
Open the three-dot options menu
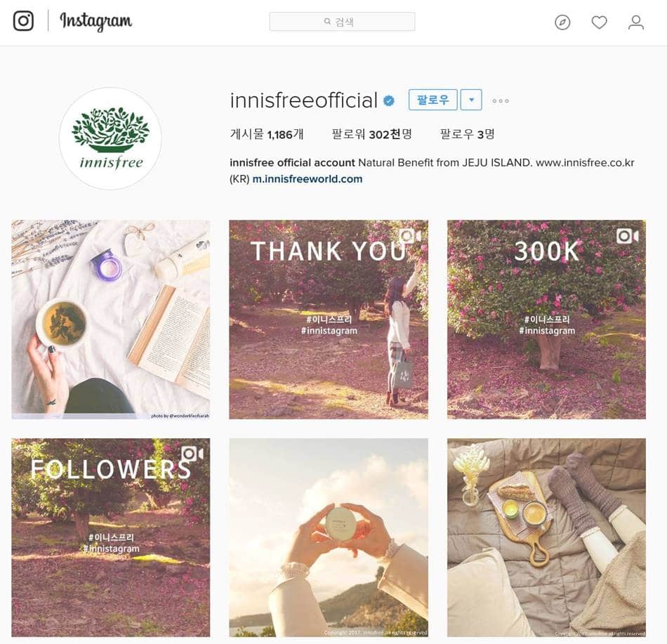(500, 101)
